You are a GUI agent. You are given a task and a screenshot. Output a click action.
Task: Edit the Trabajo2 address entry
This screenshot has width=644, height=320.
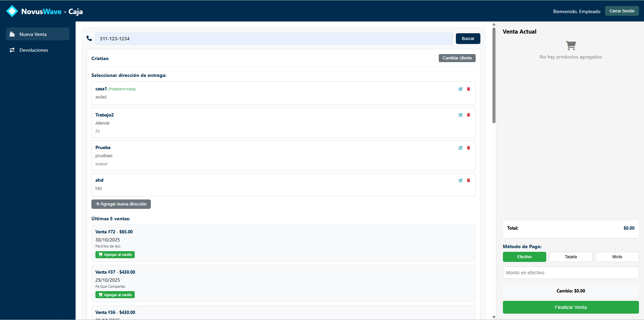(460, 115)
